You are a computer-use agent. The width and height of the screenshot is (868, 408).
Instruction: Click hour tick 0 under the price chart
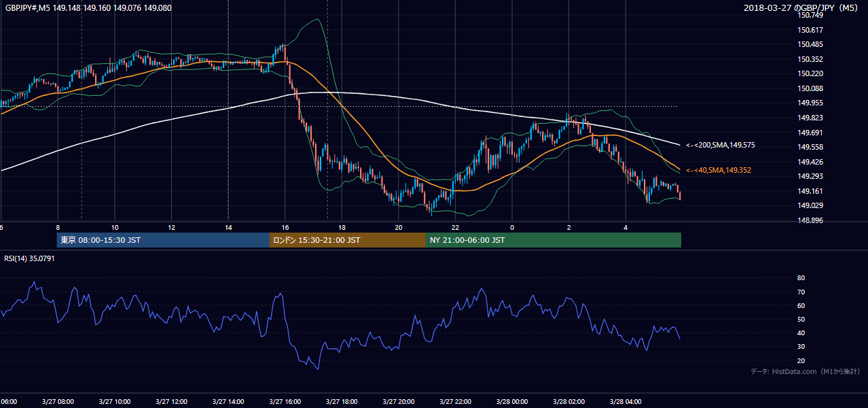(512, 228)
